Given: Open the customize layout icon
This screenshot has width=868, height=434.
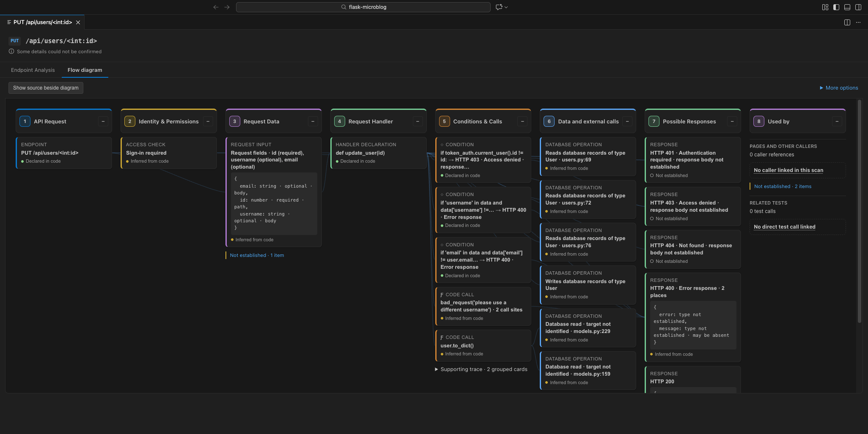Looking at the screenshot, I should 825,7.
